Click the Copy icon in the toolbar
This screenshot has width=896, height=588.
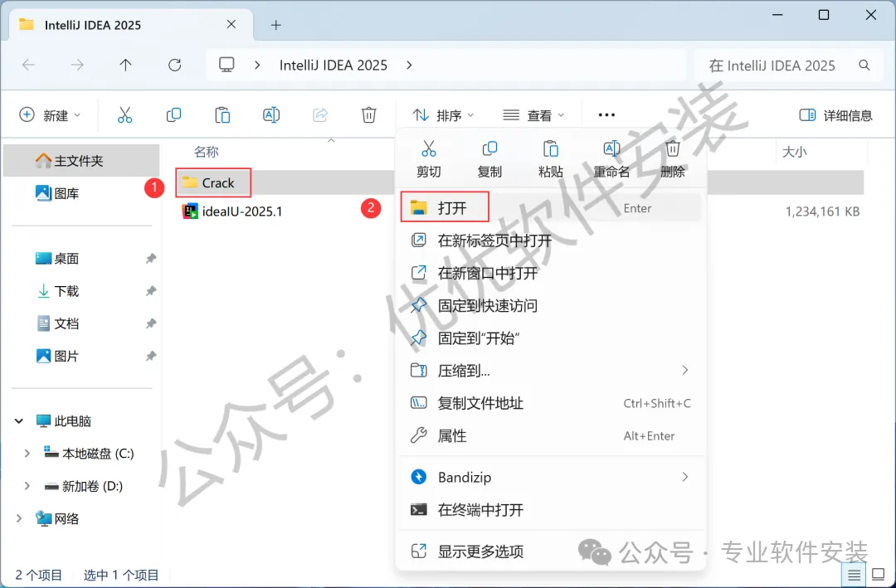click(x=173, y=114)
